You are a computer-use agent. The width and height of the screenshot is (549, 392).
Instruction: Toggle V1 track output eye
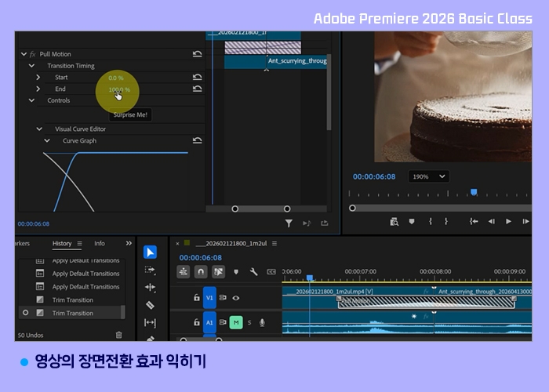pyautogui.click(x=236, y=298)
